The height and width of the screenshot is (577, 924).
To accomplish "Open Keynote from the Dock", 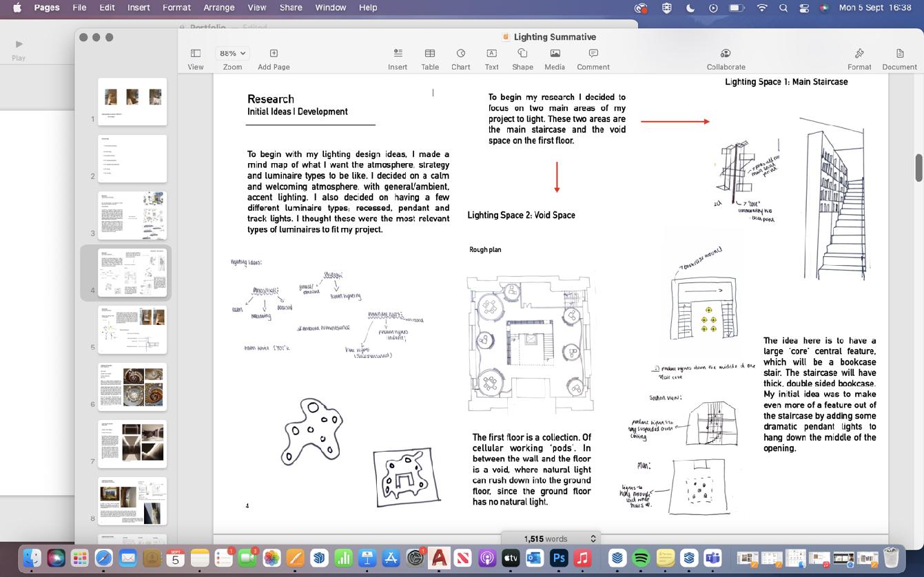I will tap(367, 558).
